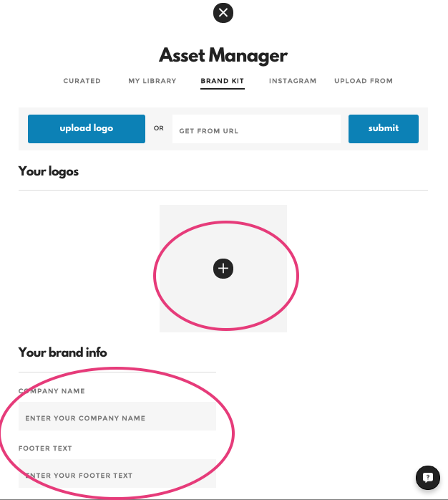Click the footer text input field
The image size is (448, 500).
click(117, 474)
